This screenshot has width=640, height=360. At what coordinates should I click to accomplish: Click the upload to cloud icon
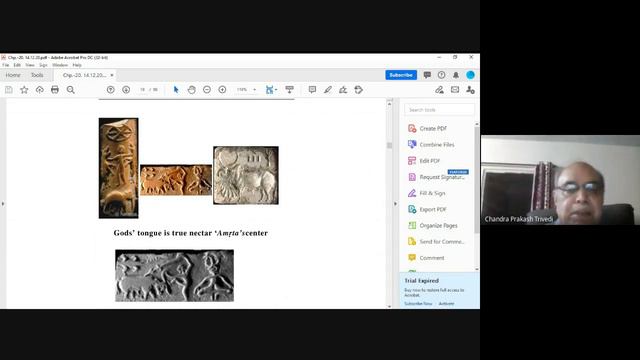pos(40,90)
